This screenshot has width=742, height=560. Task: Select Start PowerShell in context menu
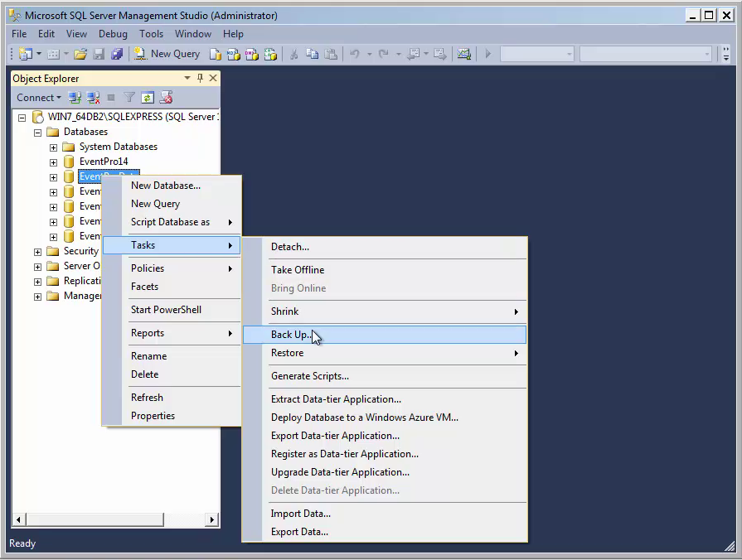pos(172,310)
